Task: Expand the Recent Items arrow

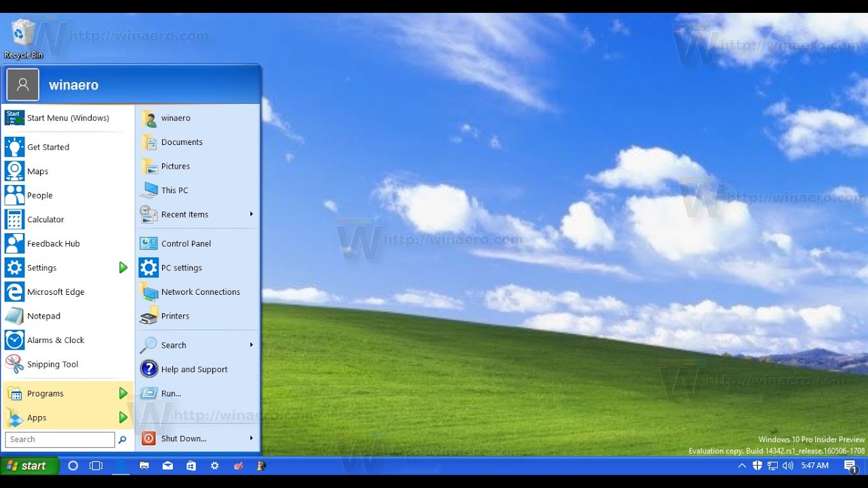Action: (251, 214)
